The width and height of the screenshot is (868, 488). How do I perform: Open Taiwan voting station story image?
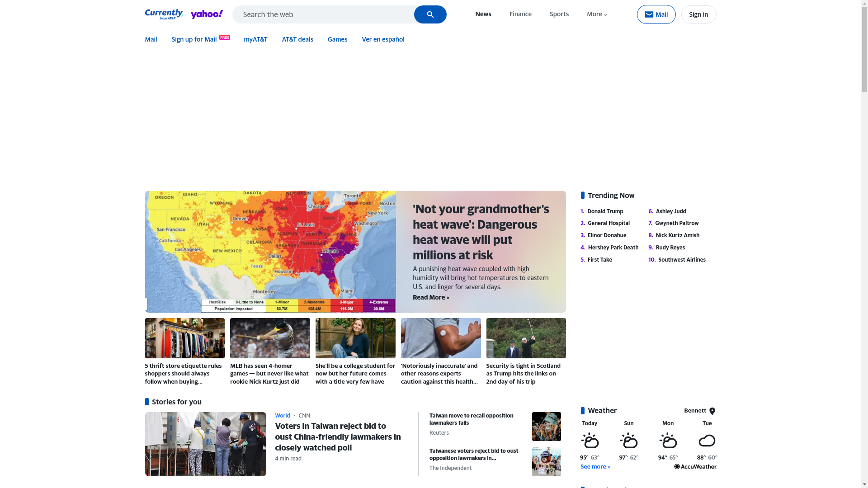(205, 444)
